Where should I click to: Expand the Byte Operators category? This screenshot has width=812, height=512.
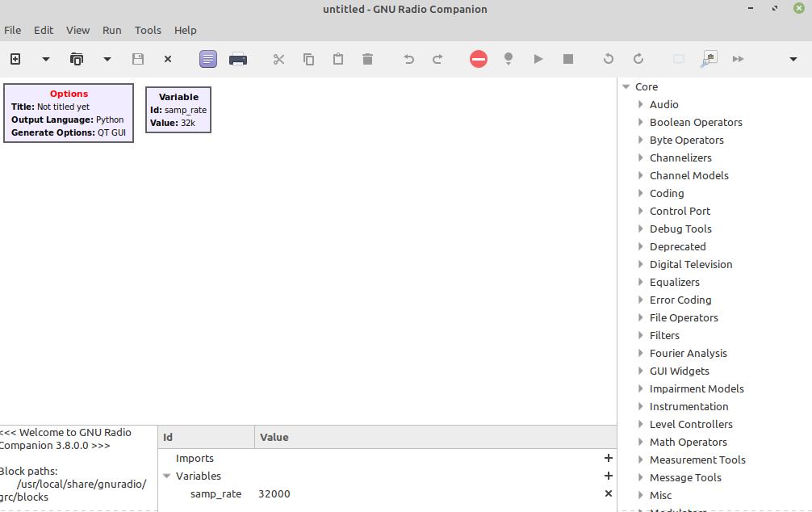point(641,140)
